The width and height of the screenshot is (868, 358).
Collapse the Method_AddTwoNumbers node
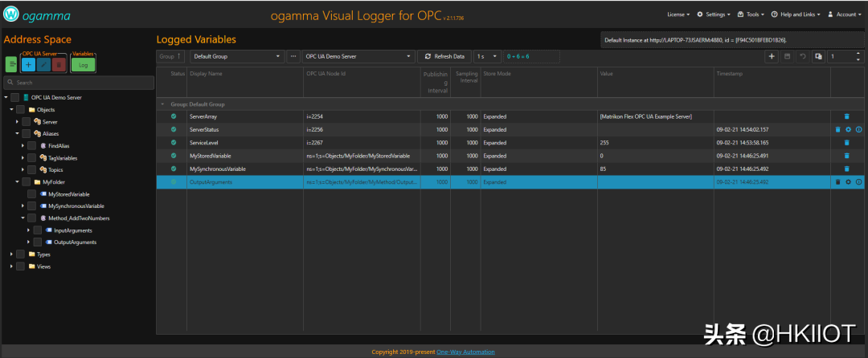(x=23, y=218)
